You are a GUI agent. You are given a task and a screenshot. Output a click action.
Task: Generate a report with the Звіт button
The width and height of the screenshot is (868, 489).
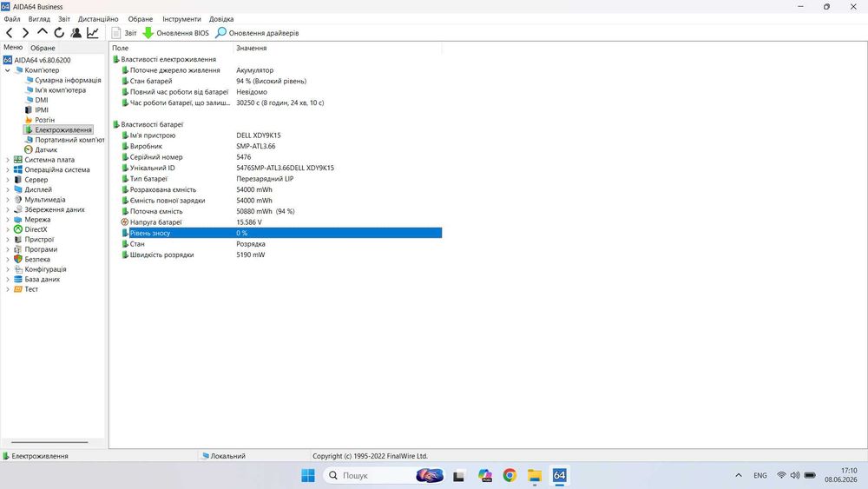(x=124, y=33)
